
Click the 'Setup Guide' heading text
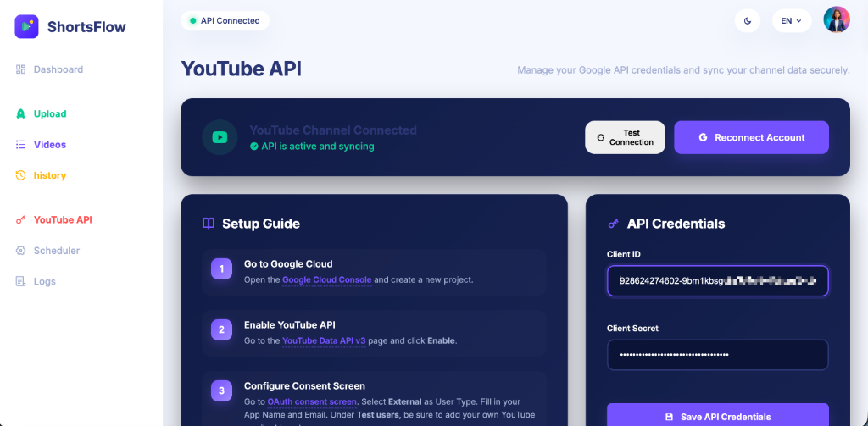261,224
